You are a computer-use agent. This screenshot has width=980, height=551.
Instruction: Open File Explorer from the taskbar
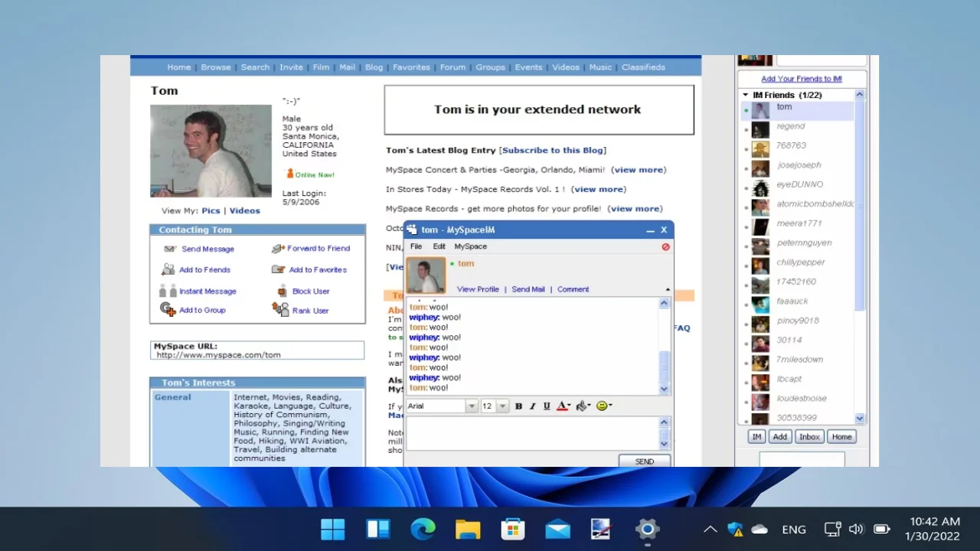click(x=468, y=529)
